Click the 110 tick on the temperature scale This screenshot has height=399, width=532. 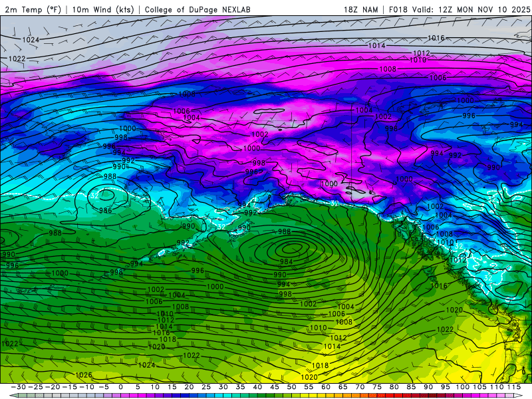(x=497, y=387)
